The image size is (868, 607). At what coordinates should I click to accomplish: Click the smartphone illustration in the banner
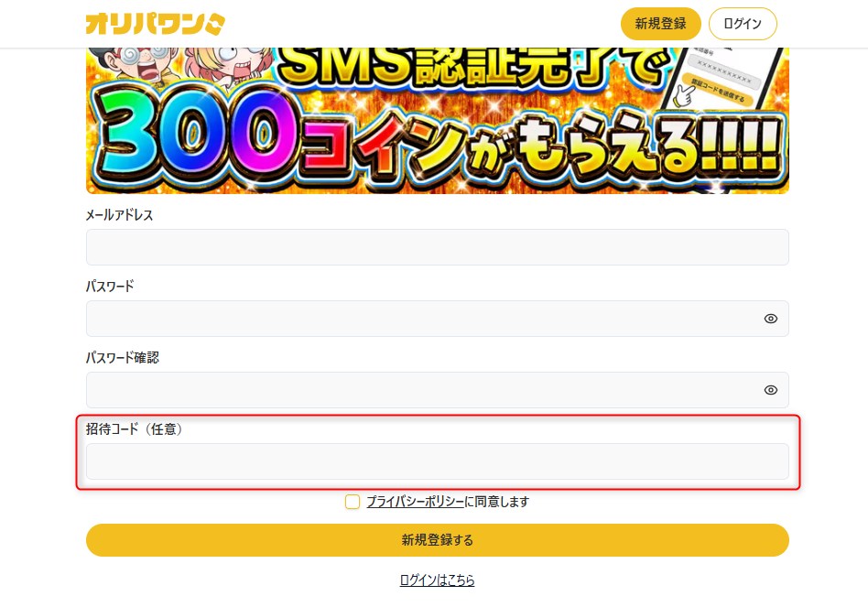click(722, 79)
